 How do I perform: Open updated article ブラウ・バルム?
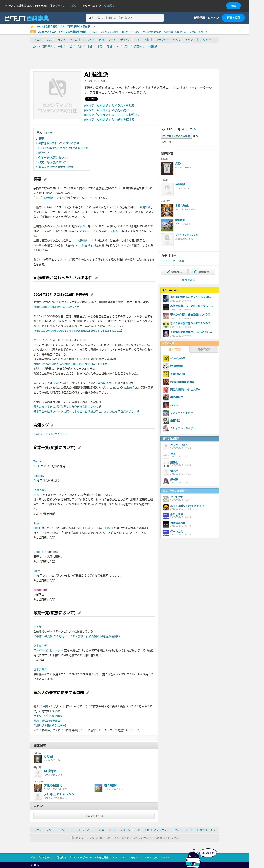click(x=179, y=445)
